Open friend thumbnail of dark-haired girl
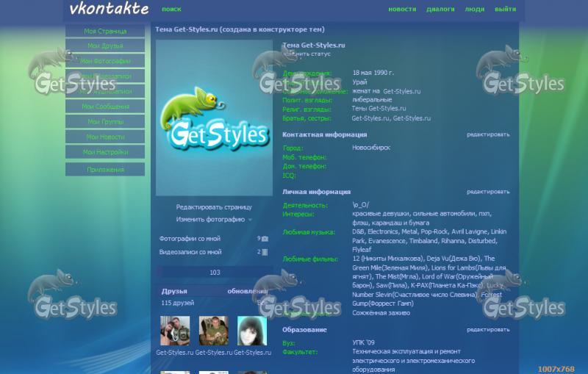This screenshot has width=588, height=374. [252, 331]
